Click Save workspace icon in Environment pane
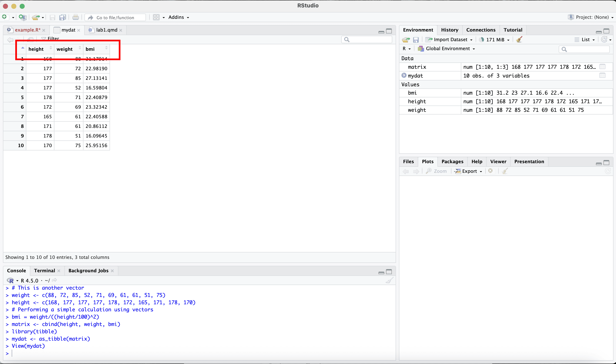The width and height of the screenshot is (616, 364). pos(416,40)
